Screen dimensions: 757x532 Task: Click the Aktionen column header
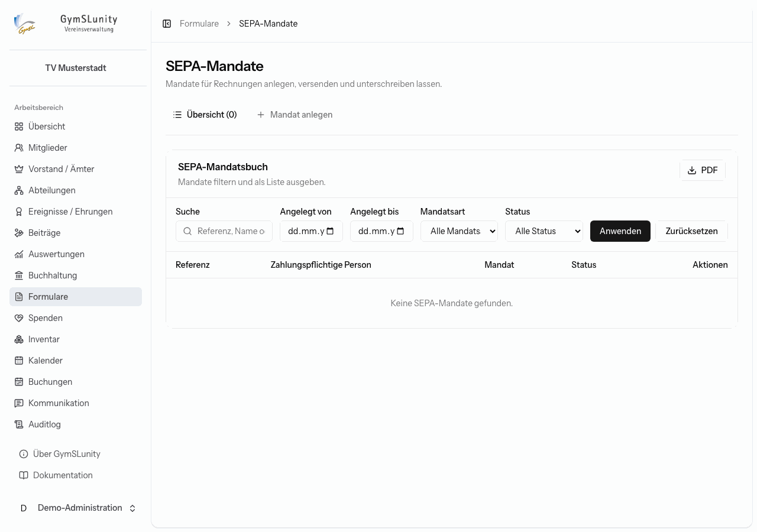[x=710, y=265]
